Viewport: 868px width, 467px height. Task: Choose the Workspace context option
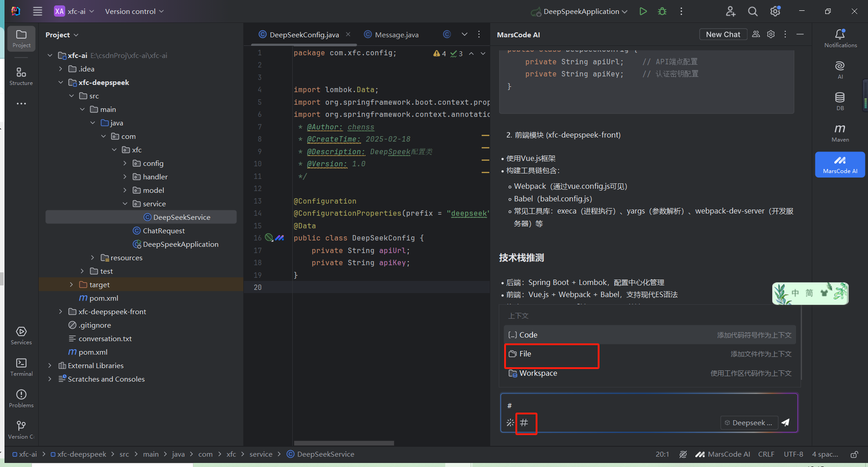[650, 373]
